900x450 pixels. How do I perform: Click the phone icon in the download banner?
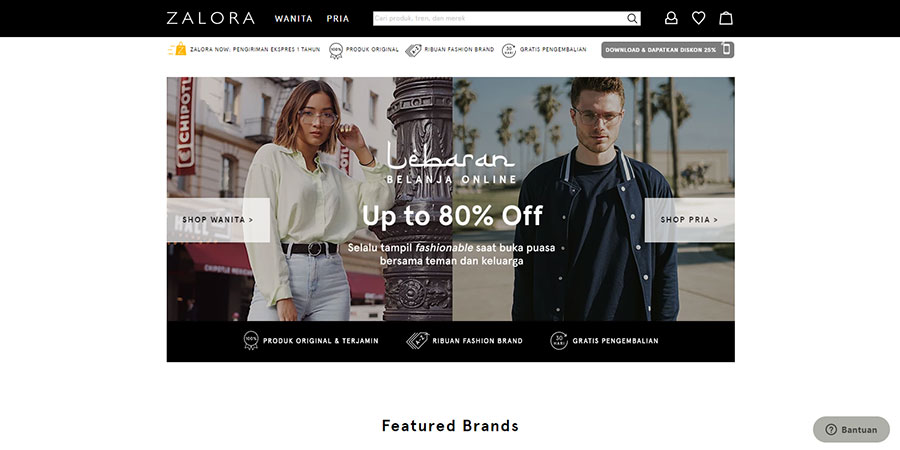tap(726, 49)
